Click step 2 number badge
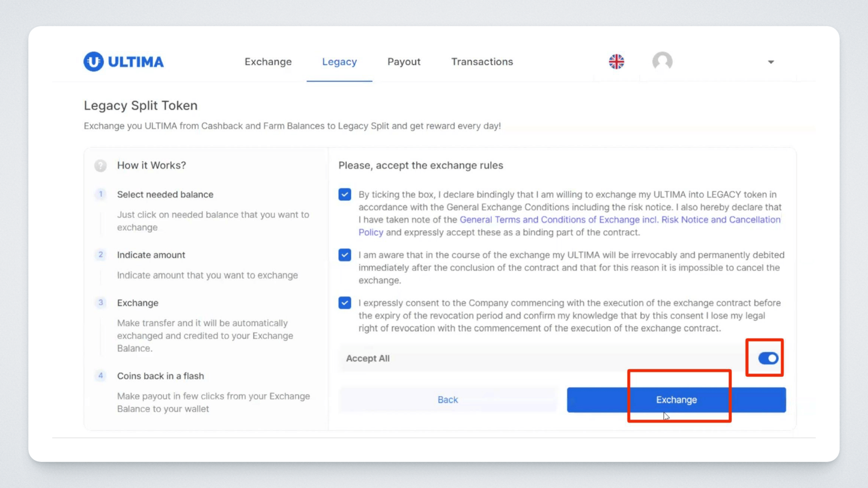 tap(100, 255)
